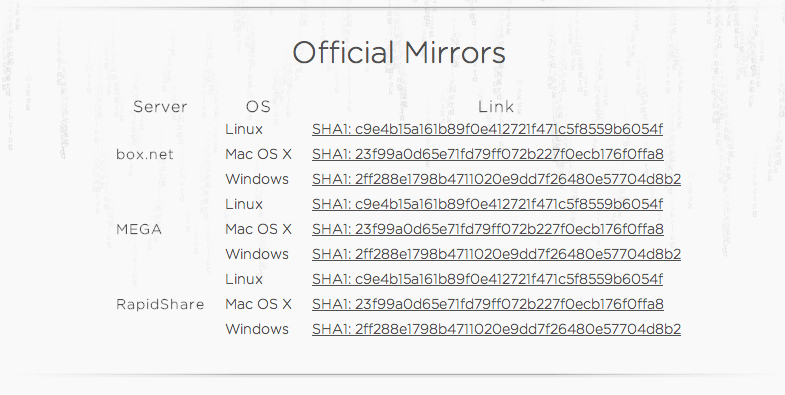Select the RapidShare server label

160,304
